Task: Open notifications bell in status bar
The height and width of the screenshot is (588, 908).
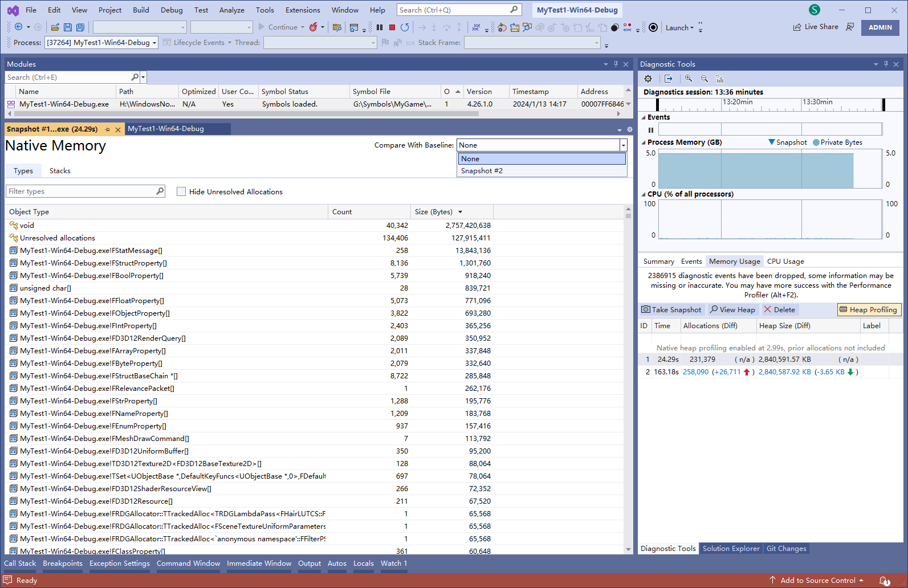Action: click(x=884, y=581)
